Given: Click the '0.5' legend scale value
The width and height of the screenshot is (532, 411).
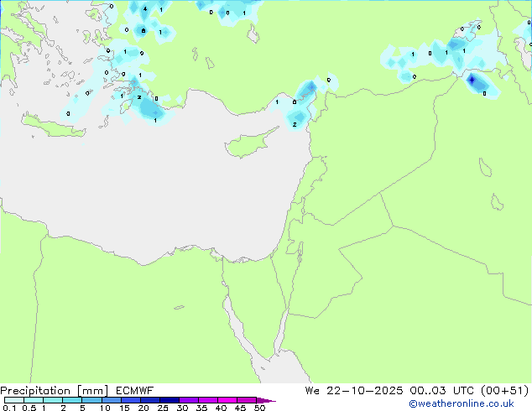Looking at the screenshot, I should 29,408.
